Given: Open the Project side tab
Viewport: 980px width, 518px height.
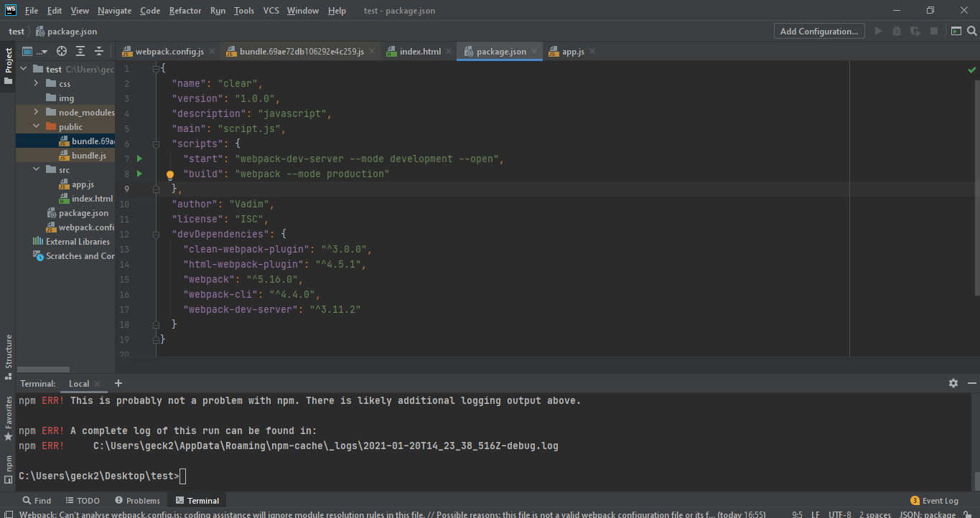Looking at the screenshot, I should pos(8,66).
